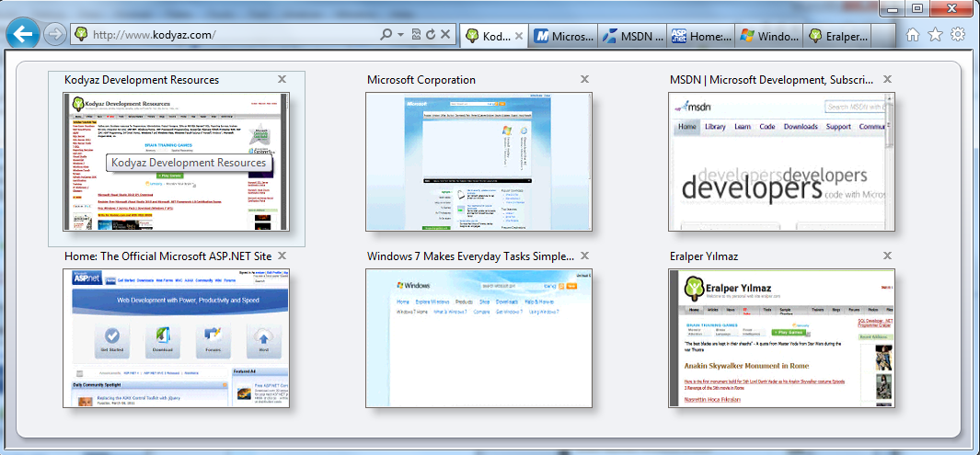Refresh the page with the reload icon

430,34
